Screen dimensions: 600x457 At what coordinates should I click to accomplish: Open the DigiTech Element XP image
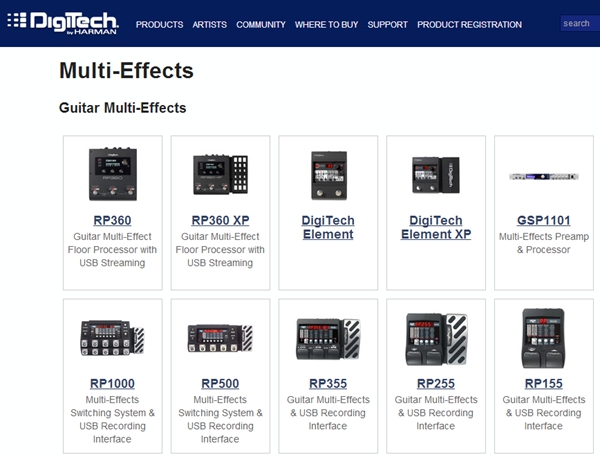click(436, 175)
